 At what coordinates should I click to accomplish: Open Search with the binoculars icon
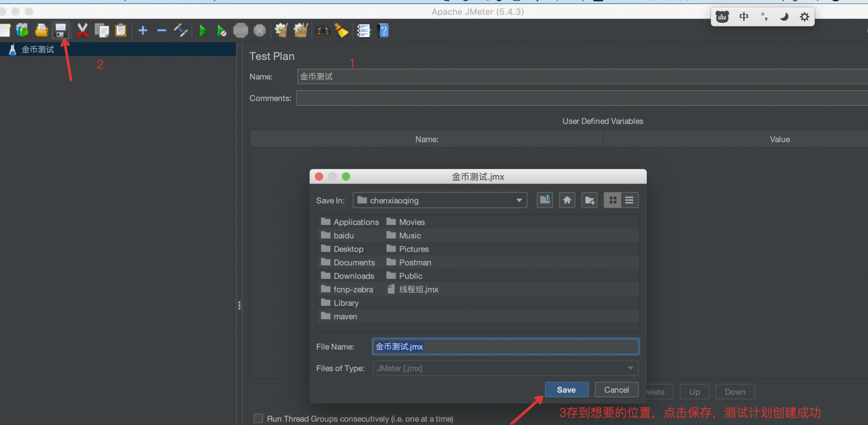(323, 30)
